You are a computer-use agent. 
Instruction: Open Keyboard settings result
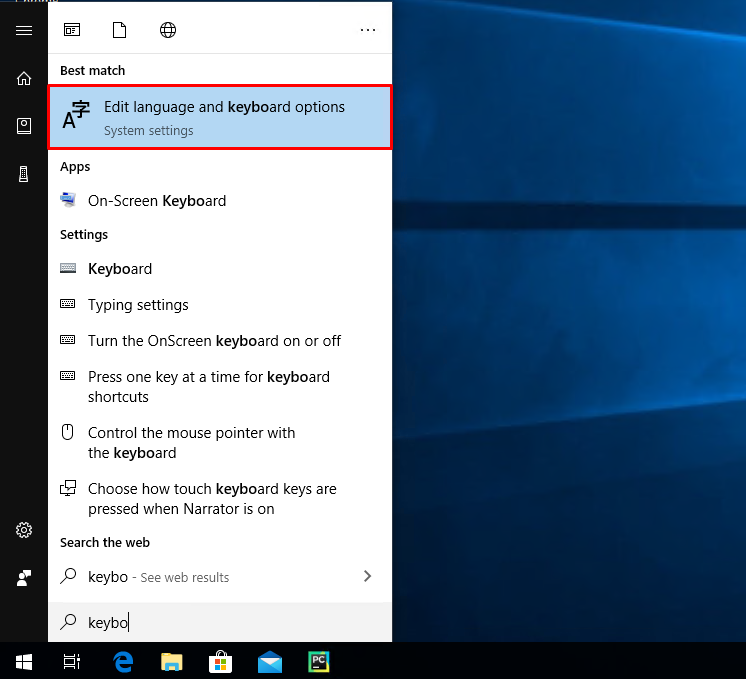click(220, 269)
